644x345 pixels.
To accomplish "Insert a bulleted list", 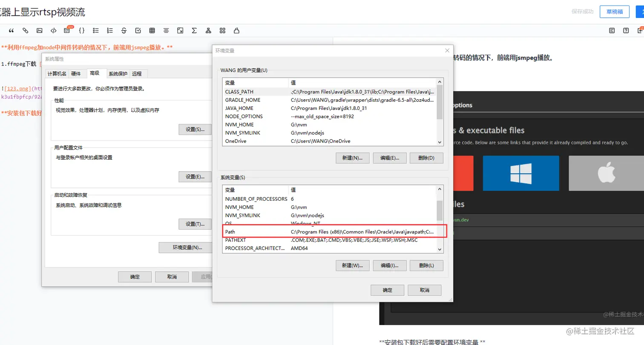I will (x=96, y=31).
